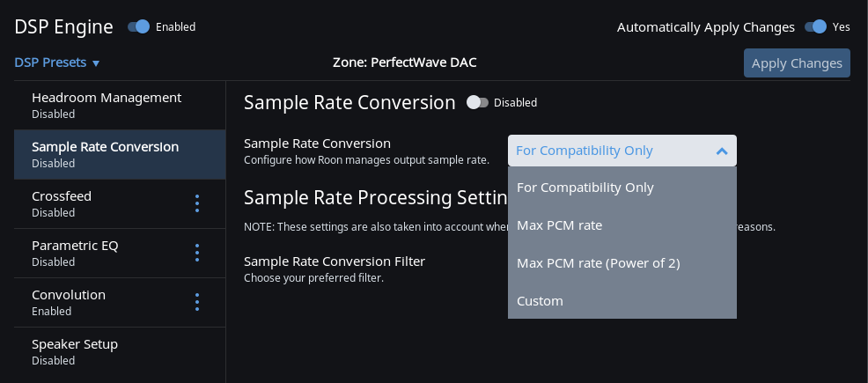Select Max PCM rate (Power of 2) option
Image resolution: width=868 pixels, height=383 pixels.
point(599,263)
